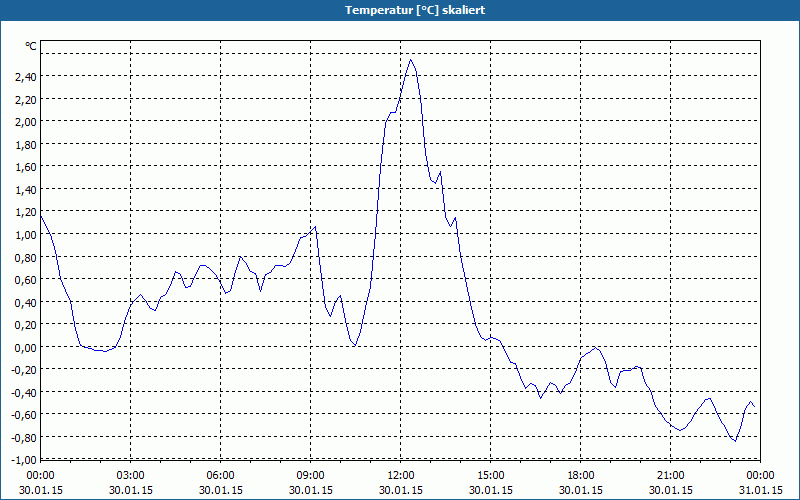Click the 0,80 y-axis label
Image resolution: width=800 pixels, height=500 pixels.
click(26, 257)
